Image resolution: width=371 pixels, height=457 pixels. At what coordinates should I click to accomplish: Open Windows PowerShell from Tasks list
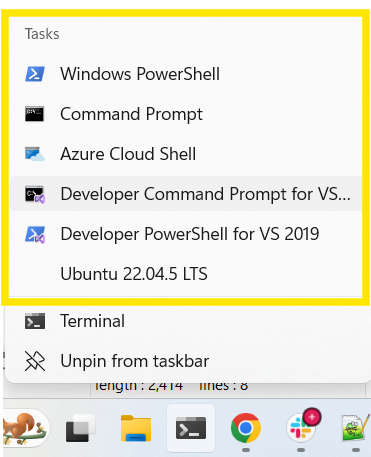point(186,74)
